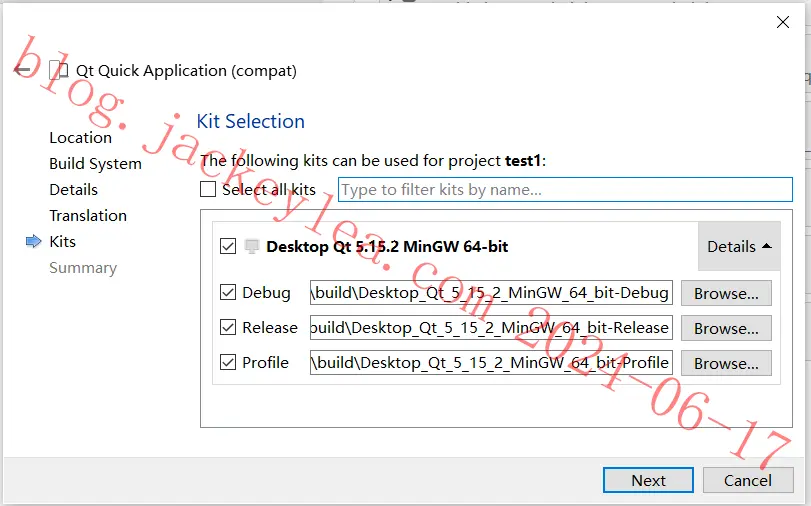This screenshot has height=506, width=811.
Task: Uncheck Desktop Qt 5.15.2 MinGW 64-bit kit
Action: pyautogui.click(x=228, y=246)
